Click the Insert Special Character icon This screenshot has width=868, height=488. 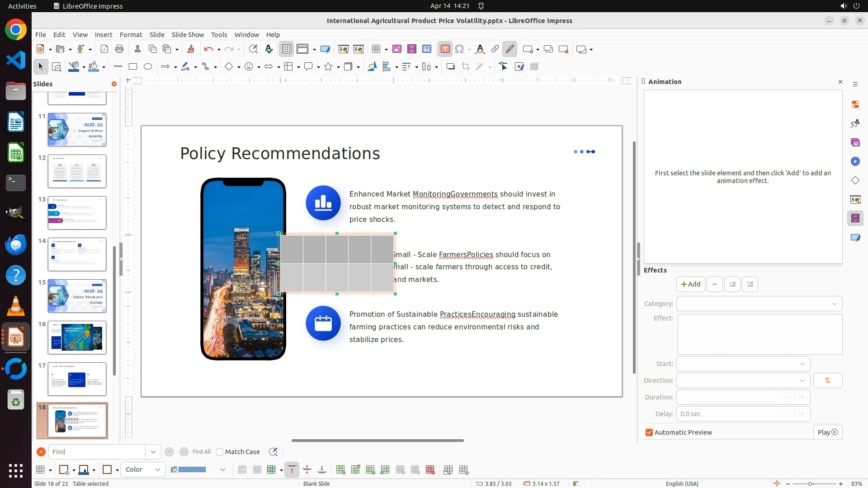click(459, 49)
